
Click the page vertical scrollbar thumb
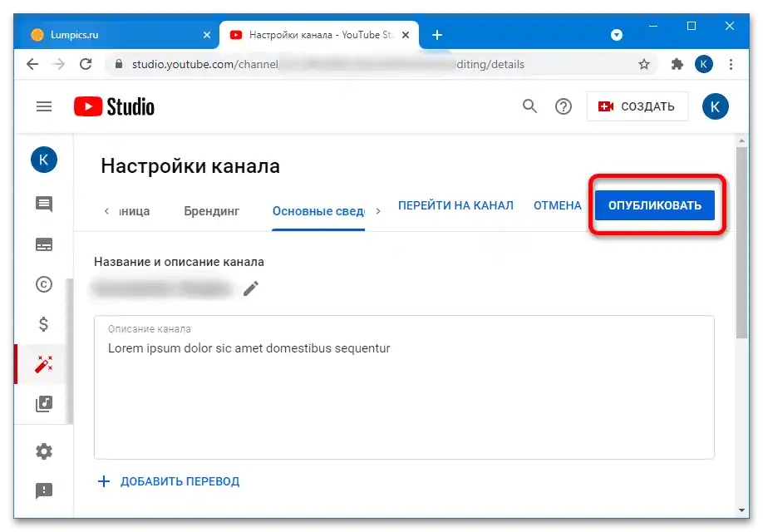[x=741, y=243]
